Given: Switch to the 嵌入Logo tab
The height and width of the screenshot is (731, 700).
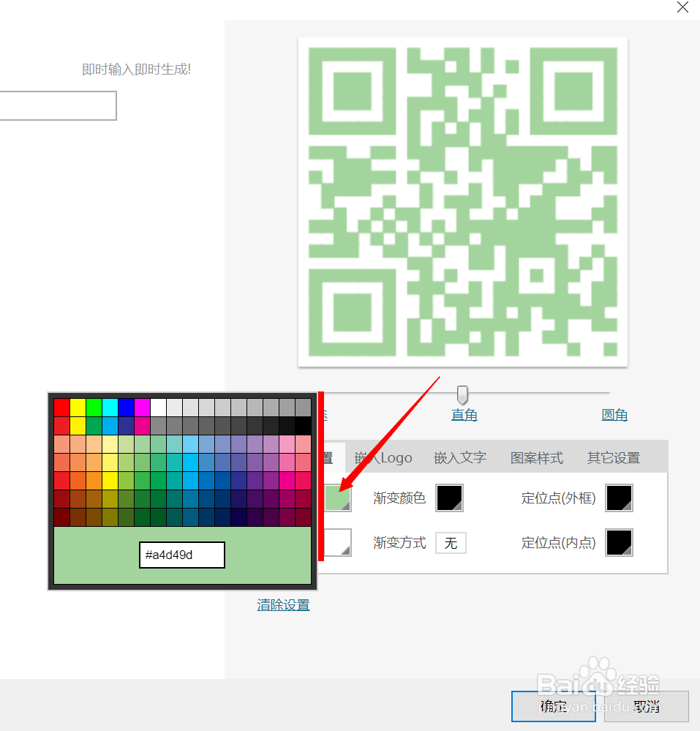Looking at the screenshot, I should tap(383, 458).
